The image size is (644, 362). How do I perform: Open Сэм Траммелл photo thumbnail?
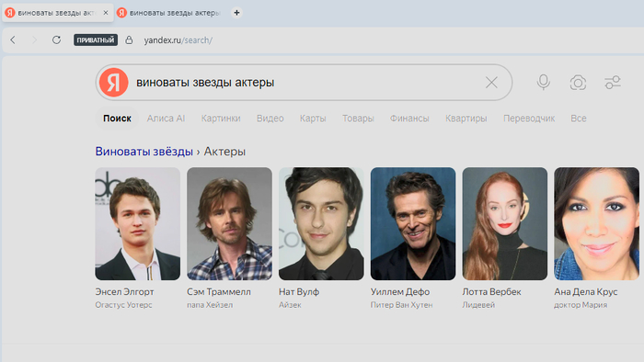[x=229, y=223]
